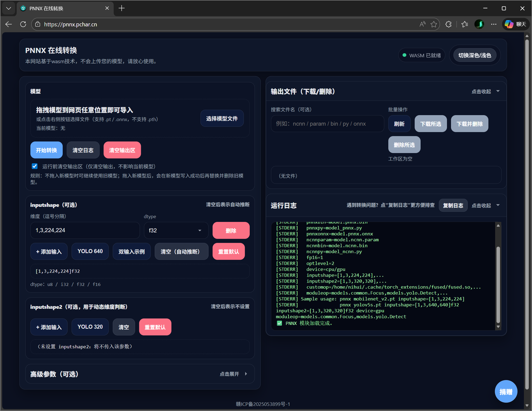Copy the log with 复制日志
Image resolution: width=532 pixels, height=411 pixels.
[x=453, y=205]
